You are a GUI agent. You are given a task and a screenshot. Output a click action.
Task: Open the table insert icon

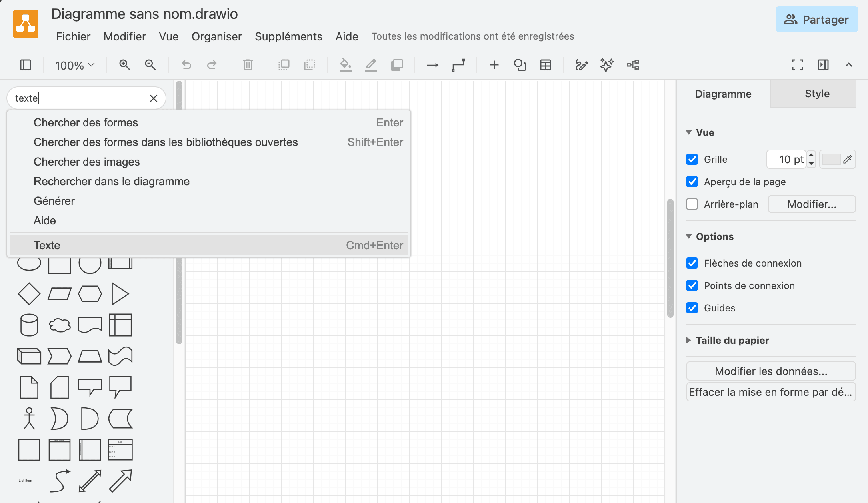coord(546,65)
